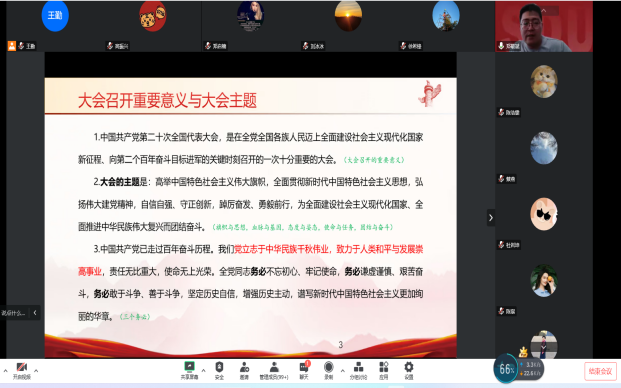Expand the audio options arrow at toolbar's left
Screen dimensions: 621x388
(x=5, y=371)
